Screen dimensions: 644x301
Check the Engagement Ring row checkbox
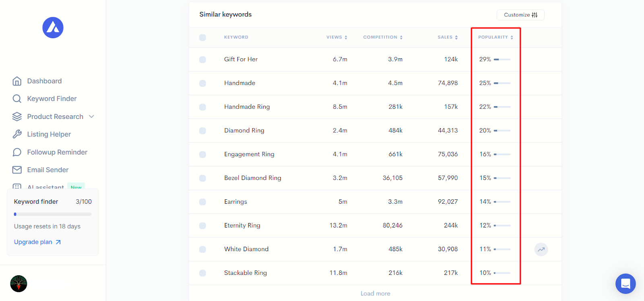(x=202, y=154)
